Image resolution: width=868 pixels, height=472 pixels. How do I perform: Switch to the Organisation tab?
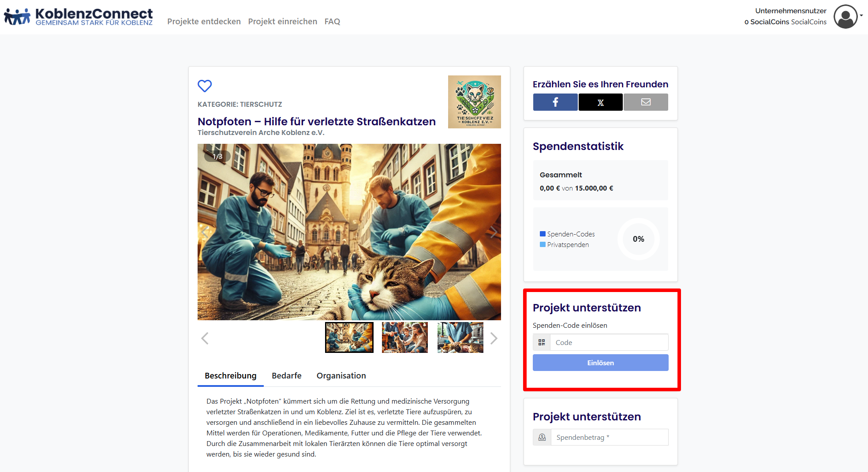point(341,375)
